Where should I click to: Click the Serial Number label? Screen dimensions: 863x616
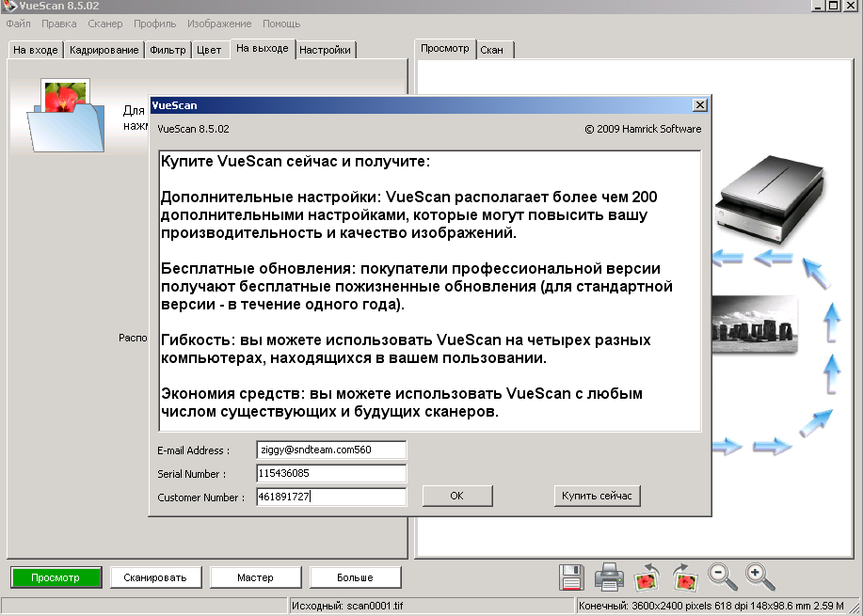192,474
